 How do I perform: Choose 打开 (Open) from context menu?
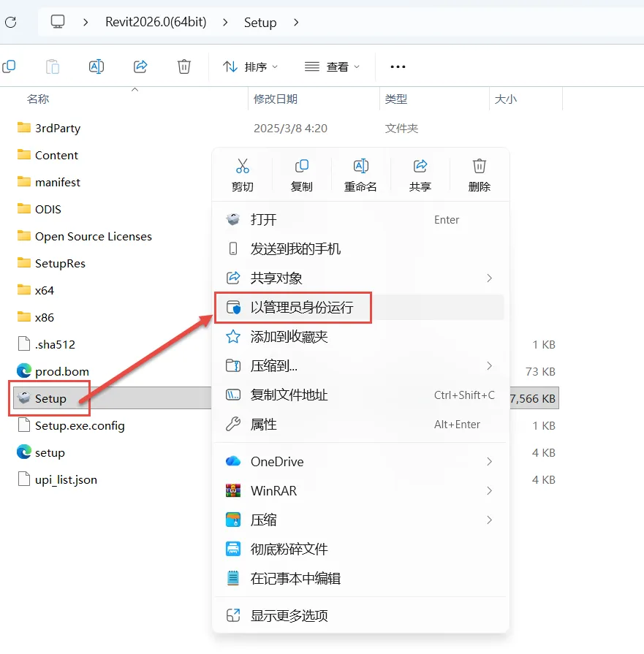coord(360,220)
